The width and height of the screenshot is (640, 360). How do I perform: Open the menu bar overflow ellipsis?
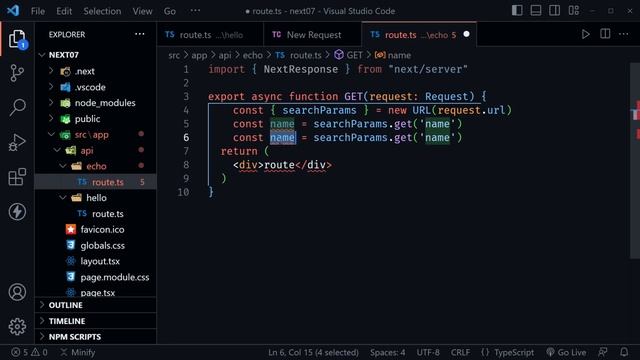tap(195, 11)
